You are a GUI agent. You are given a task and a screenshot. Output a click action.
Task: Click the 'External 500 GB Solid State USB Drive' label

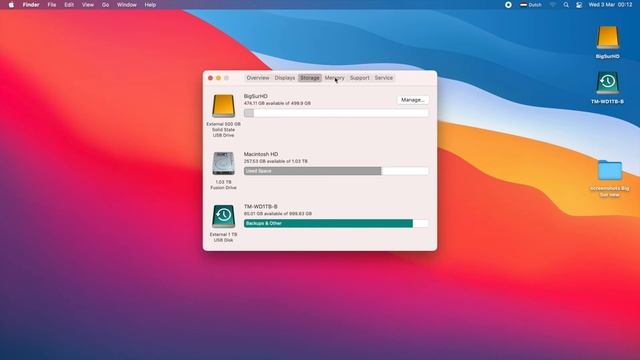[x=223, y=129]
